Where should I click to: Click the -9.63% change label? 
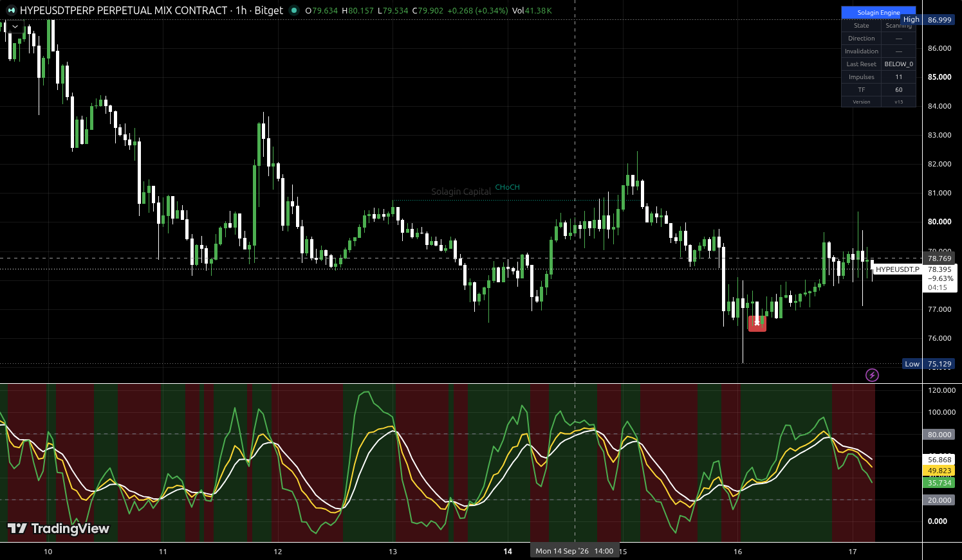(941, 278)
